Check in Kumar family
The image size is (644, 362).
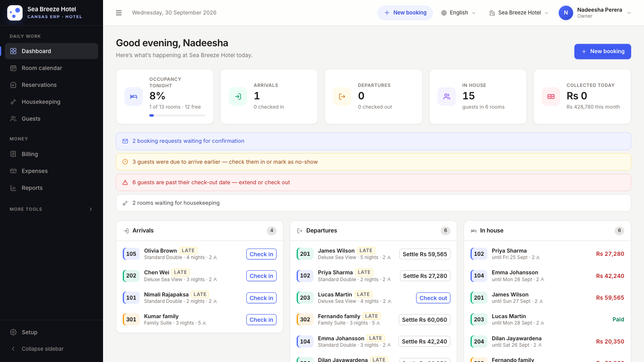click(x=261, y=319)
